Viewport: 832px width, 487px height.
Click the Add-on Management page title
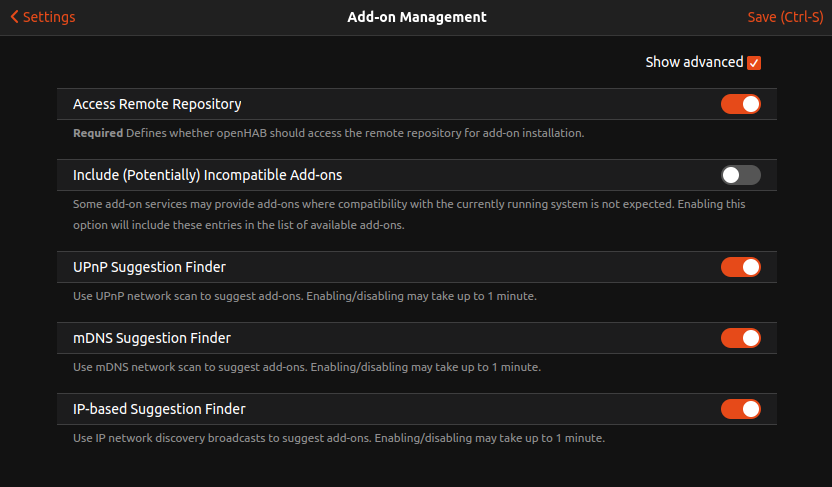417,17
